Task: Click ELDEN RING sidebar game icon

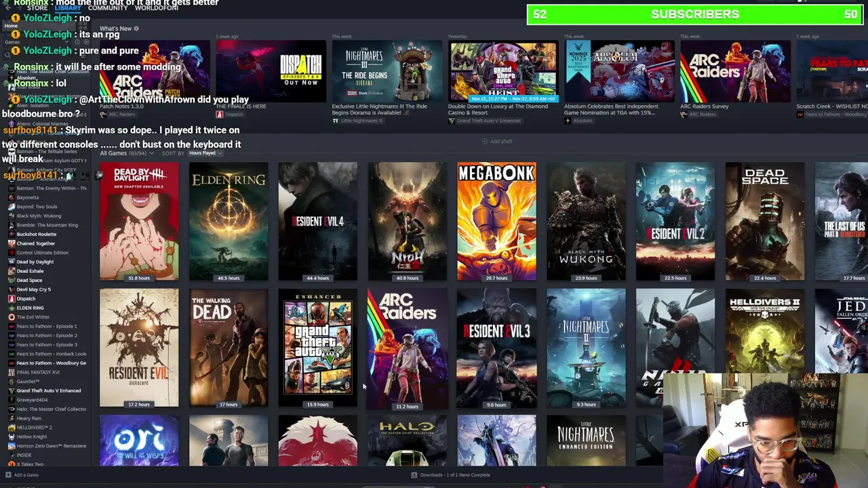Action: coord(12,308)
